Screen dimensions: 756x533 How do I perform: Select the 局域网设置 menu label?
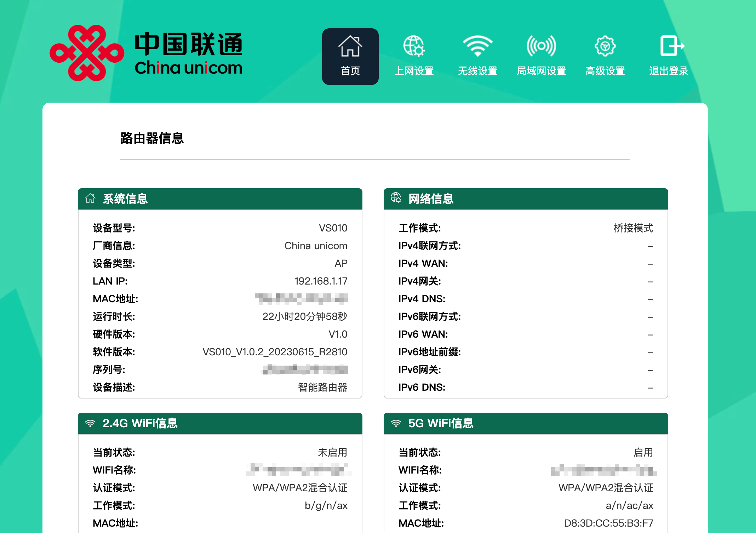coord(541,71)
